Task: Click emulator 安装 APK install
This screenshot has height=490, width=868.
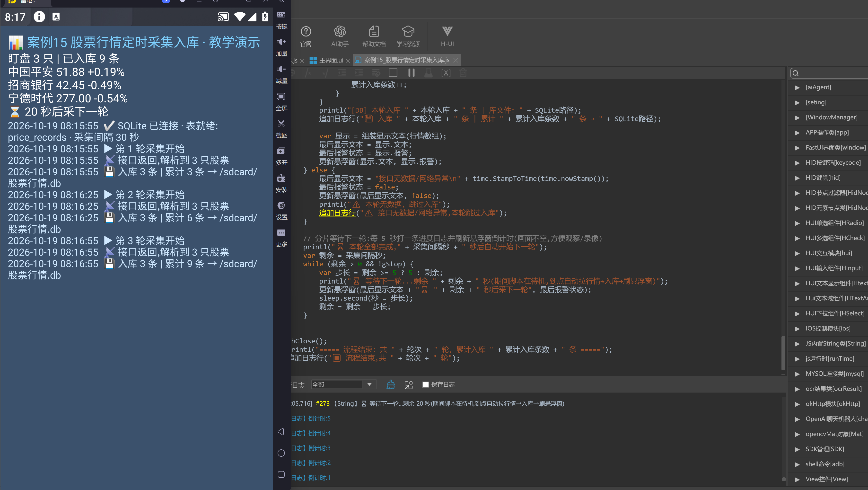Action: tap(281, 184)
